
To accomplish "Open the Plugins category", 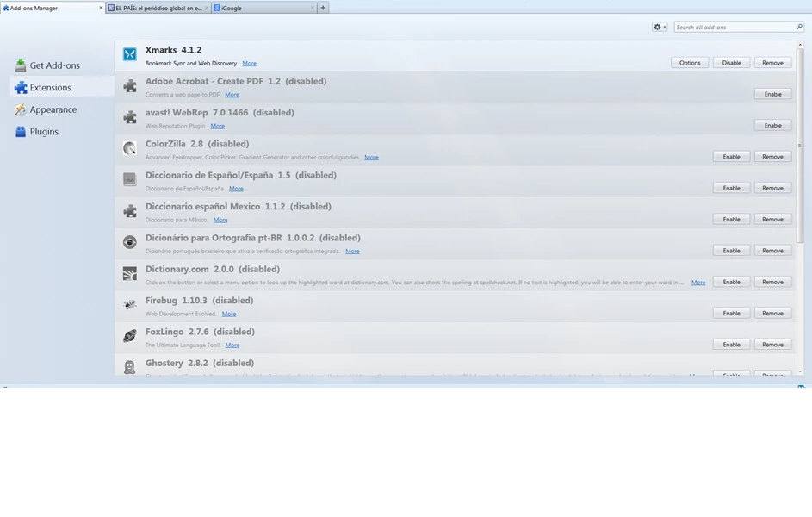I will (x=61, y=132).
